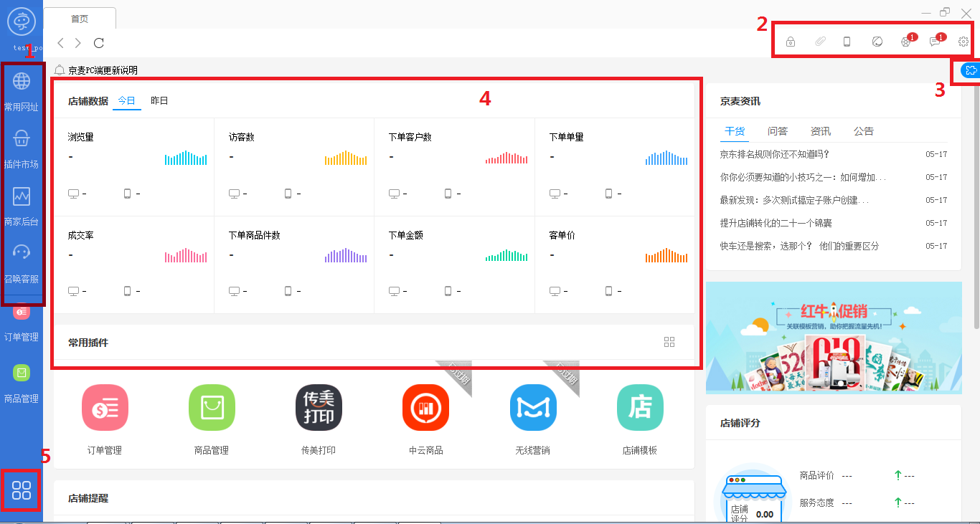Image resolution: width=980 pixels, height=524 pixels.
Task: Open settings with the gear icon
Action: pos(963,41)
